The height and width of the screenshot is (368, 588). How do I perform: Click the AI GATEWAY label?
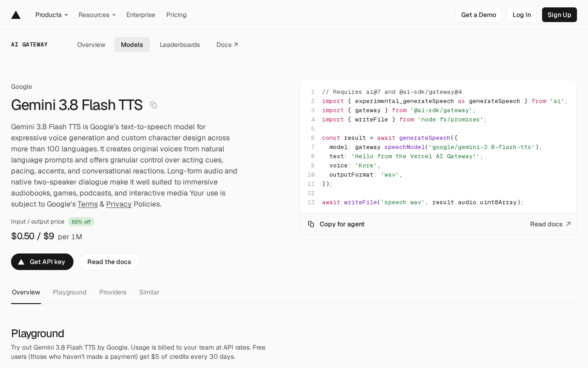coord(29,45)
